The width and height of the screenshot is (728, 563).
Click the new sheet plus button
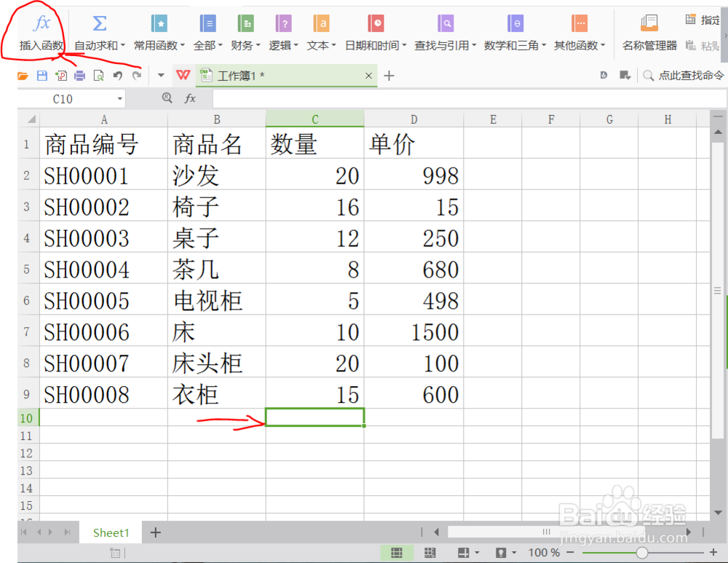tap(154, 532)
